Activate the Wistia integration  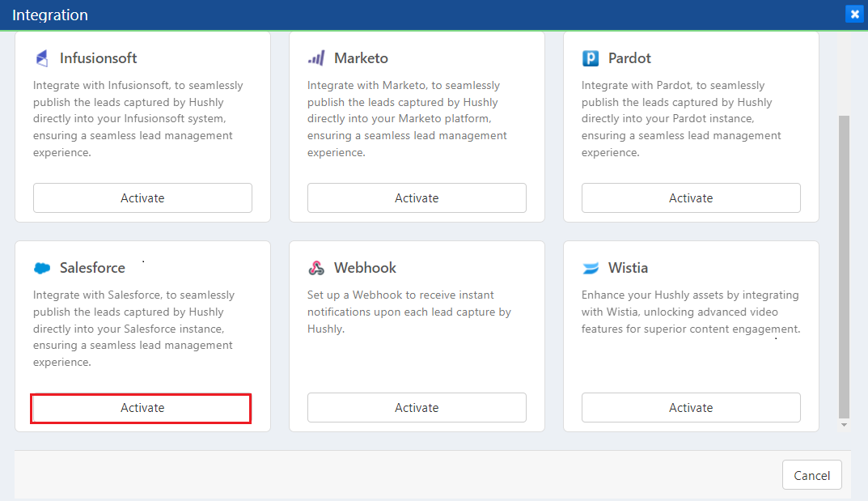click(x=691, y=407)
